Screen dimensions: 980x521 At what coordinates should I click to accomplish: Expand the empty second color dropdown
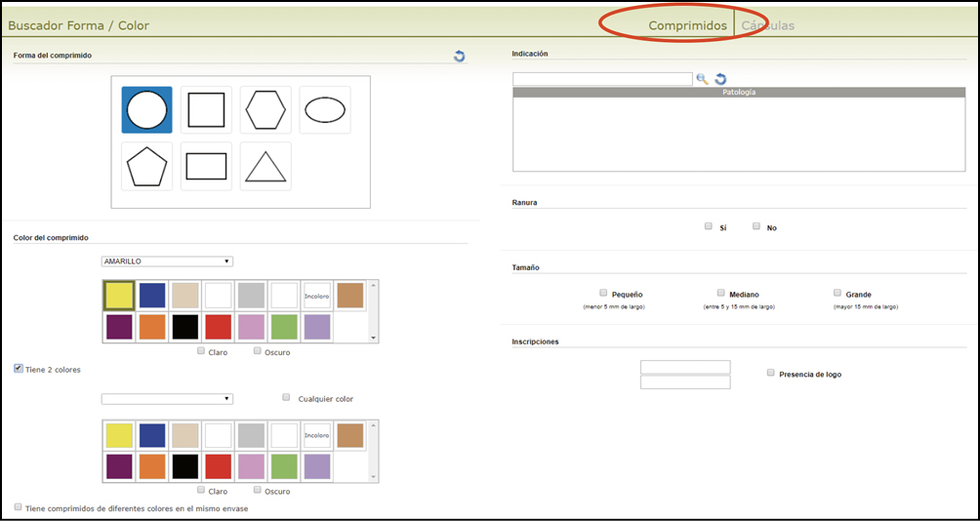coord(167,399)
